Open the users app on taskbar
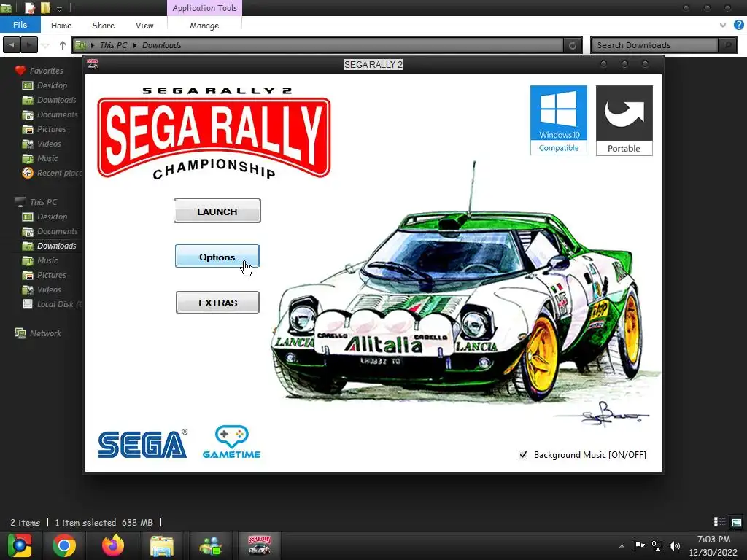This screenshot has width=747, height=560. 211,545
